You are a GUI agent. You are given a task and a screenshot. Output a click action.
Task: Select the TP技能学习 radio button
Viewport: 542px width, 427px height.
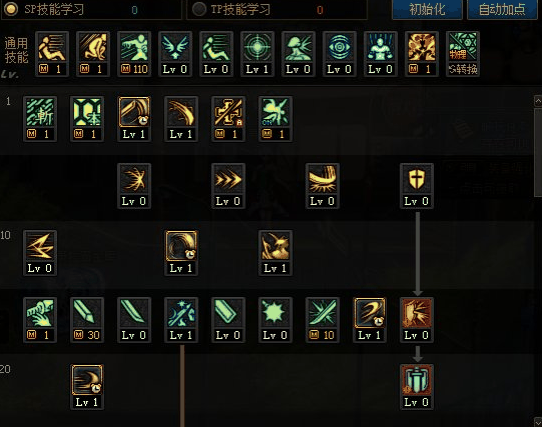[199, 9]
